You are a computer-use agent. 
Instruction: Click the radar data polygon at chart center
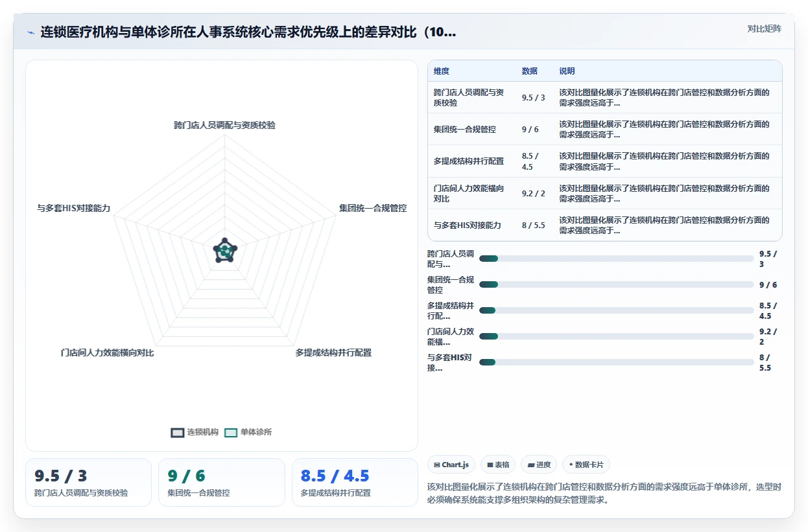click(225, 251)
